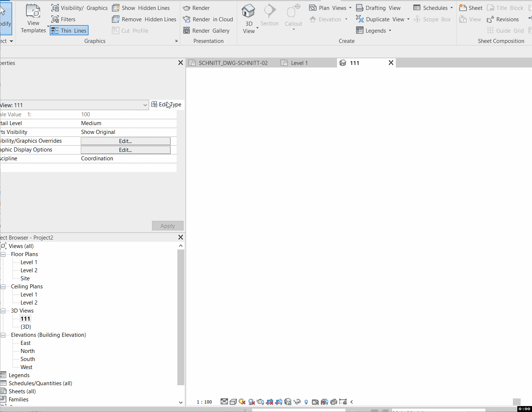Open the View selector dropdown in Properties

(x=145, y=105)
